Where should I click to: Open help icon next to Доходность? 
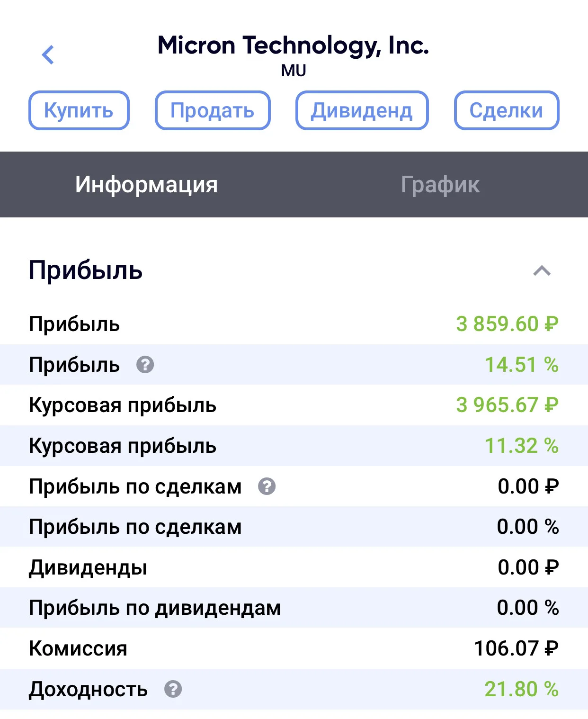173,689
